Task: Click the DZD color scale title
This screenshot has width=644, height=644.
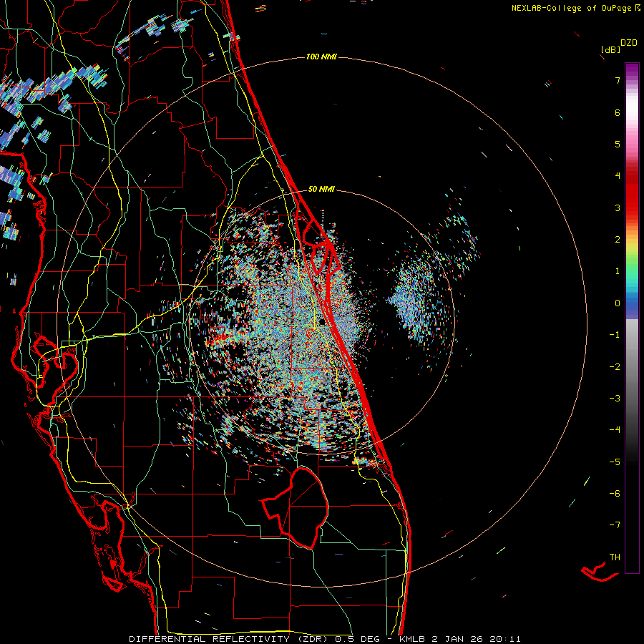Action: tap(628, 43)
